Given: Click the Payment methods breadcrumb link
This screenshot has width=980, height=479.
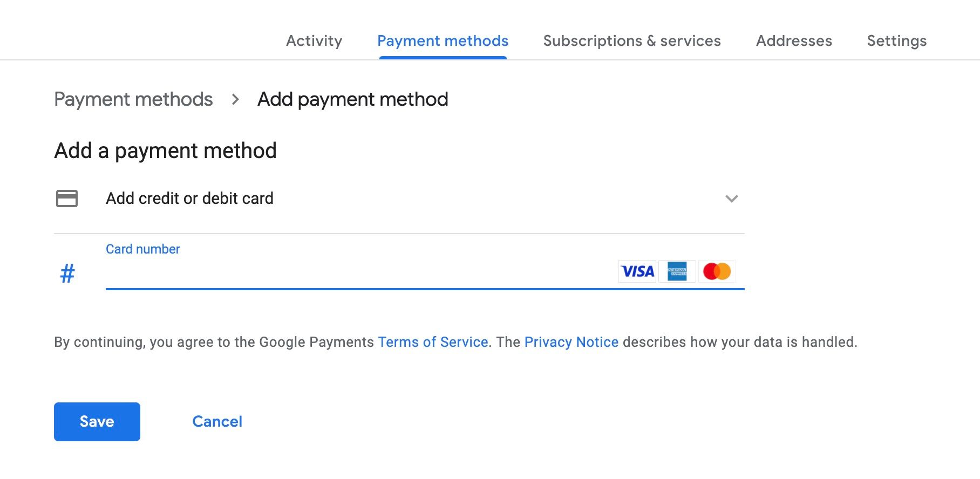Looking at the screenshot, I should point(134,99).
